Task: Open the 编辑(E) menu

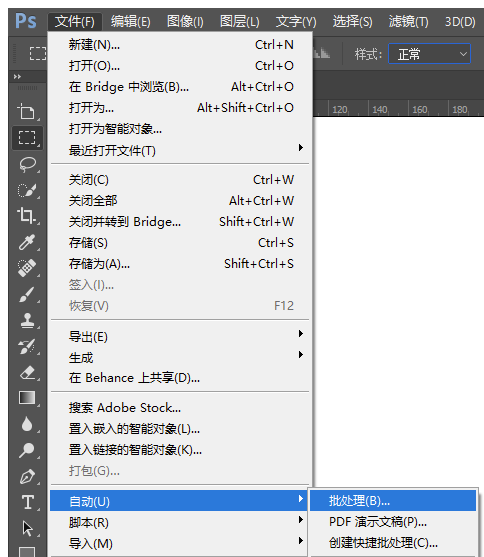Action: [130, 22]
